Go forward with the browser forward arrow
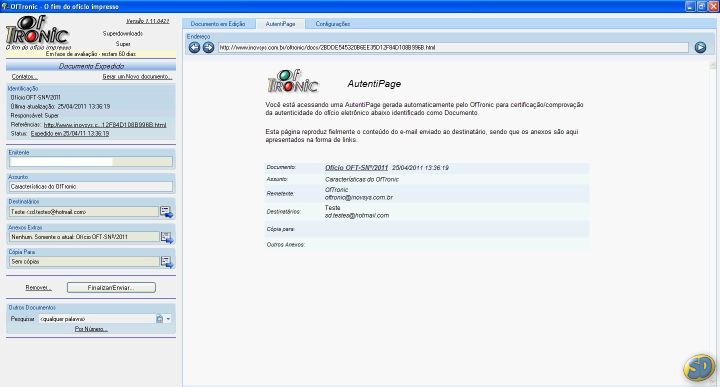720x387 pixels. point(208,47)
